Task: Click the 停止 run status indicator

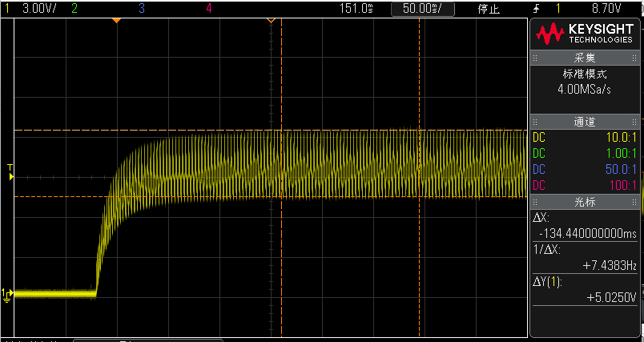Action: [489, 9]
